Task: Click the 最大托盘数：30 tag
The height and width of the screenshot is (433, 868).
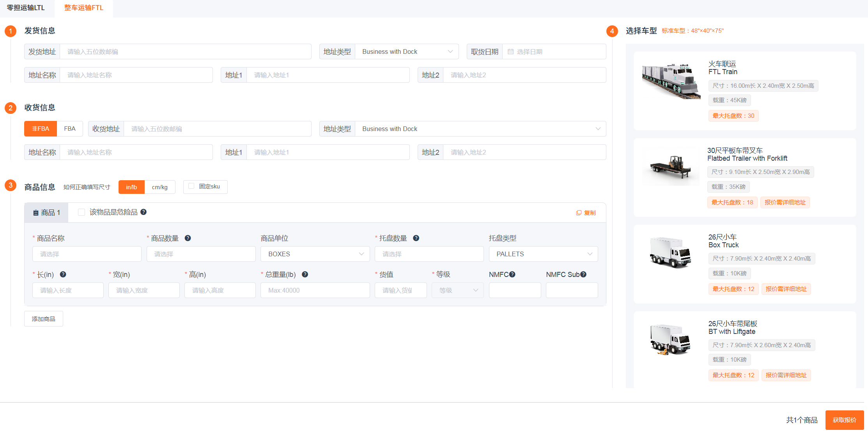Action: coord(733,116)
